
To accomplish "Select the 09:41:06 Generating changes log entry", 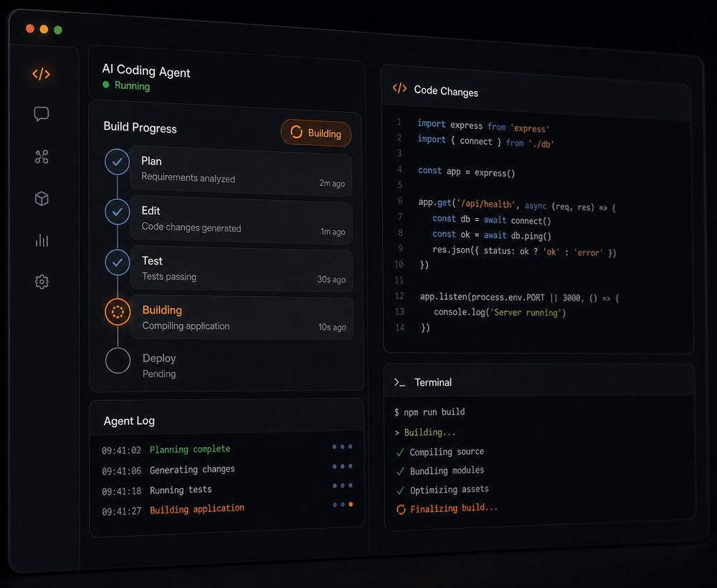I will coord(227,470).
